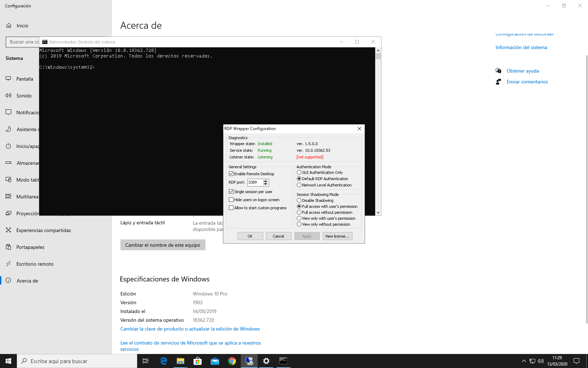Open Microsoft Edge from the taskbar
Image resolution: width=588 pixels, height=368 pixels.
163,361
